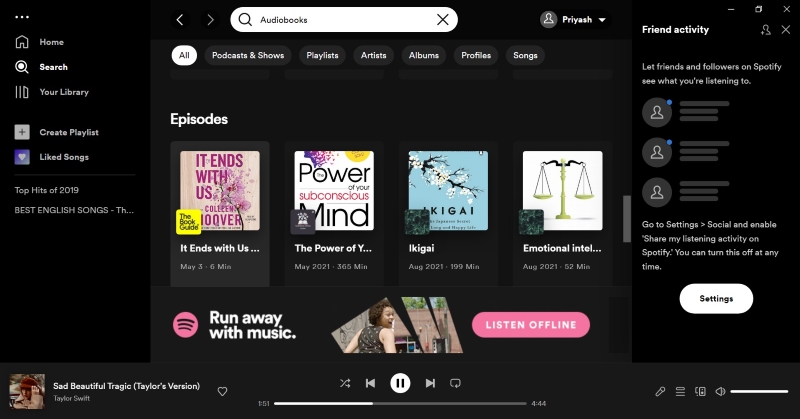The width and height of the screenshot is (800, 419).
Task: Close the Friend activity panel
Action: click(x=786, y=30)
